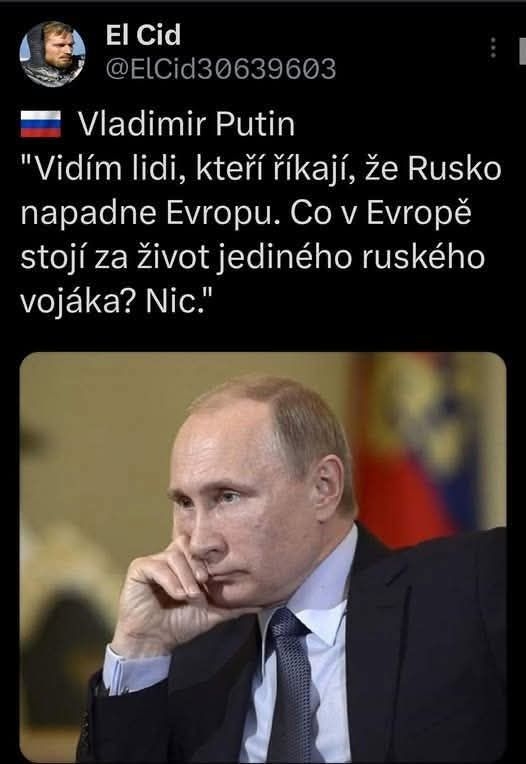
Task: Click the Russian flag emoji
Action: (40, 124)
